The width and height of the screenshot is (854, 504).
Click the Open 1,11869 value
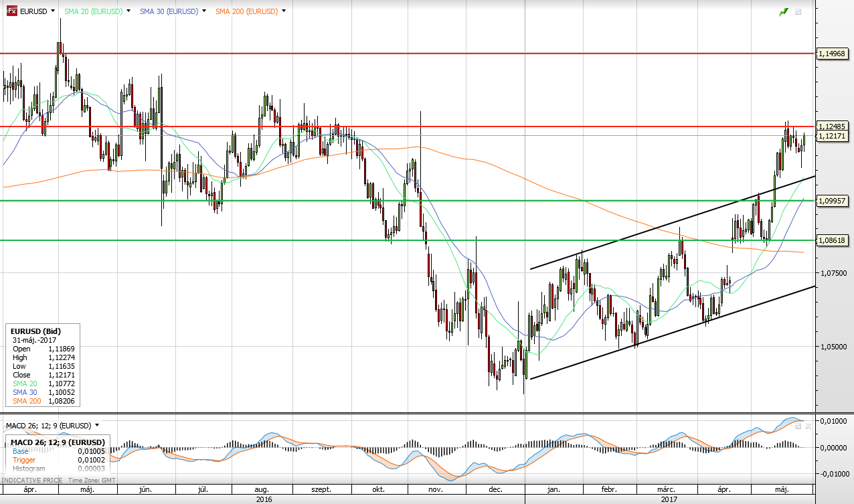click(x=61, y=349)
